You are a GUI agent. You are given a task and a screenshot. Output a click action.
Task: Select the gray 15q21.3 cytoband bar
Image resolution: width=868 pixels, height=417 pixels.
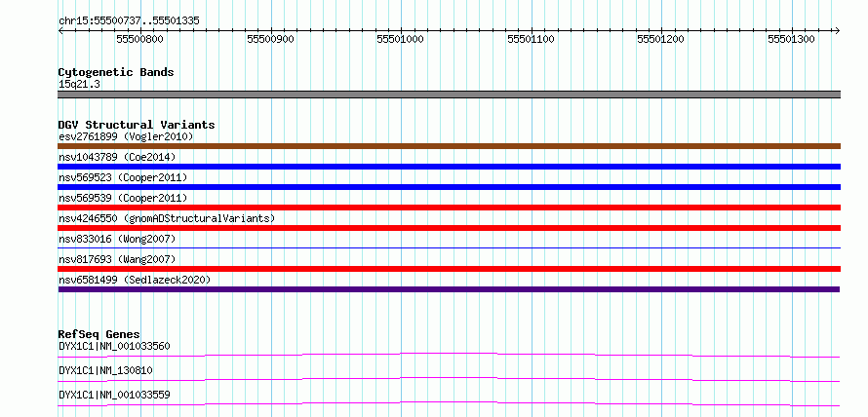point(449,95)
